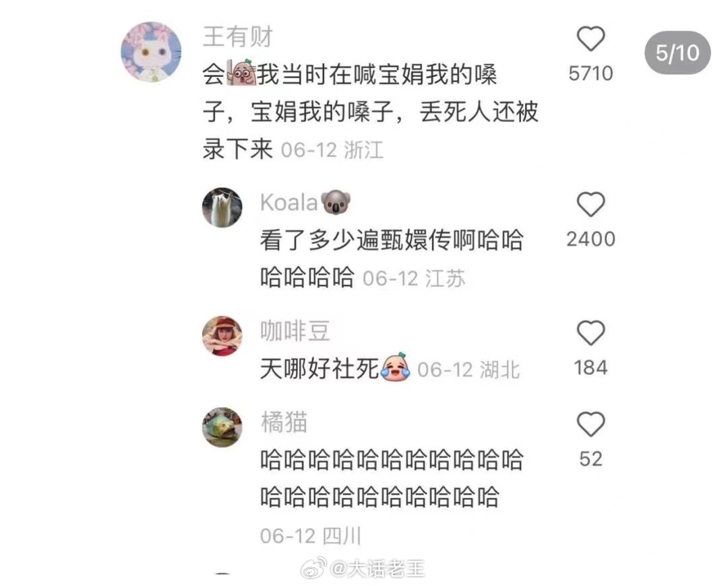728x586 pixels.
Task: Open the username Koala
Action: pos(289,203)
